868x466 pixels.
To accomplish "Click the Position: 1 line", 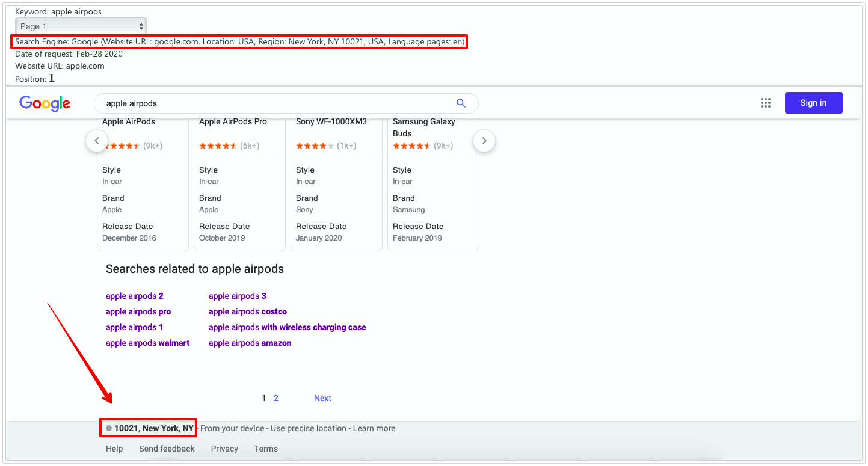I will pyautogui.click(x=35, y=78).
